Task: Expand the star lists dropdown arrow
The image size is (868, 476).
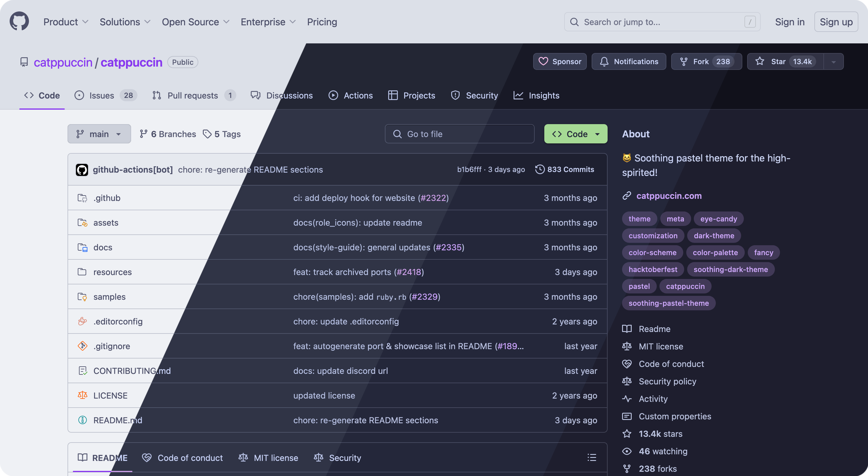Action: pos(834,62)
